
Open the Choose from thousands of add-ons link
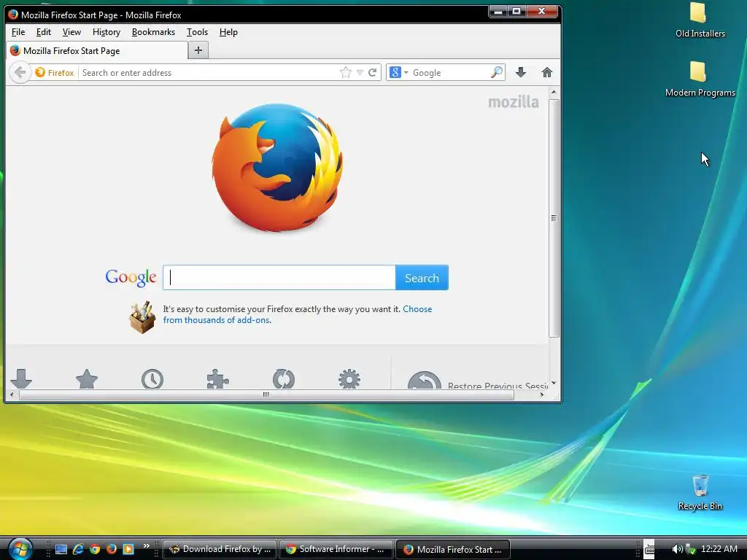pyautogui.click(x=298, y=314)
